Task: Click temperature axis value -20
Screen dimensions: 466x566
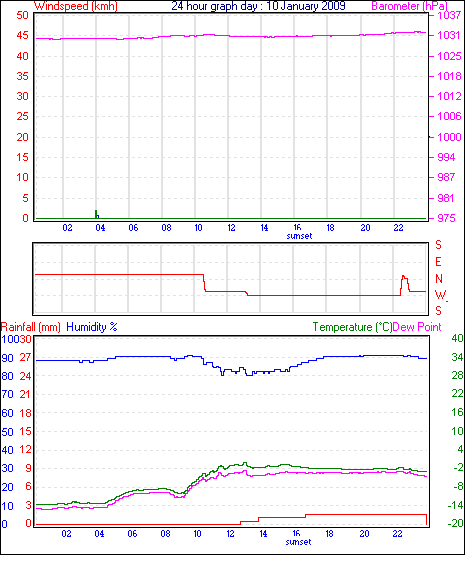Action: pos(456,523)
